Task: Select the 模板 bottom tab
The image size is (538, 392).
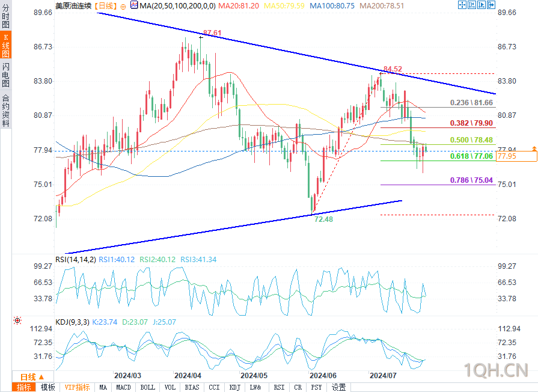Action: tap(47, 387)
